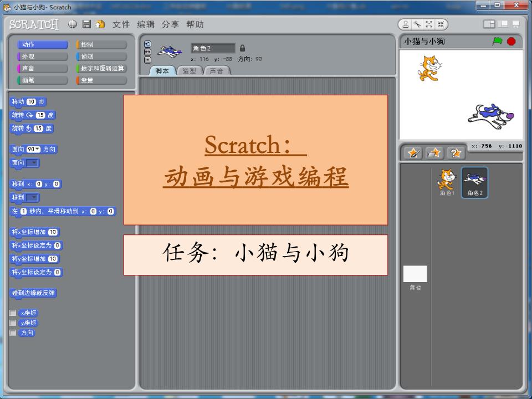The width and height of the screenshot is (532, 399).
Task: Open the 外观 looks category
Action: point(43,57)
